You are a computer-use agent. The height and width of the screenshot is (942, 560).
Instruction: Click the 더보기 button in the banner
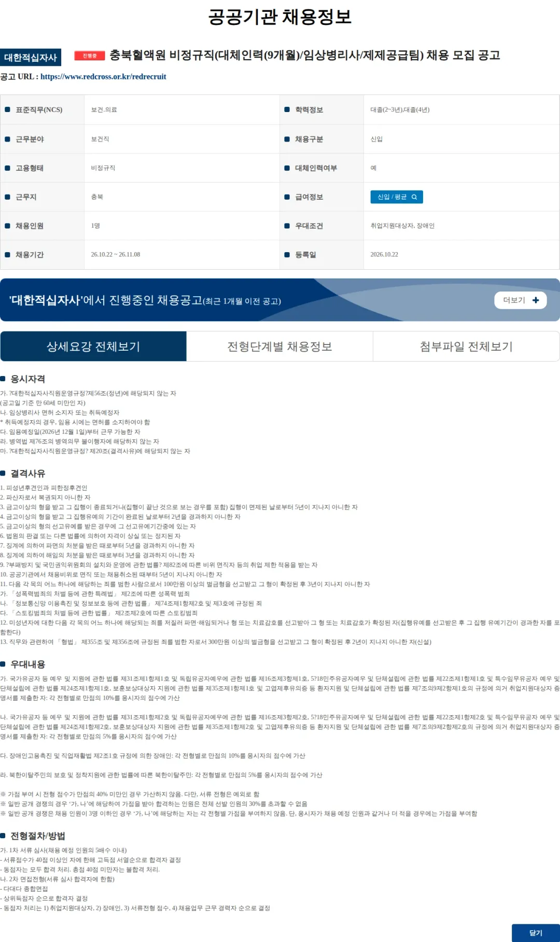point(521,300)
